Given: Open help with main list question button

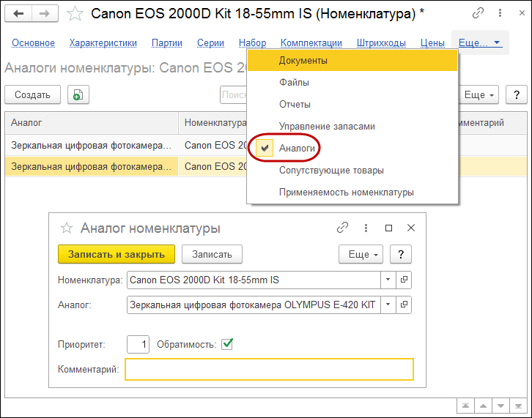Looking at the screenshot, I should point(517,94).
